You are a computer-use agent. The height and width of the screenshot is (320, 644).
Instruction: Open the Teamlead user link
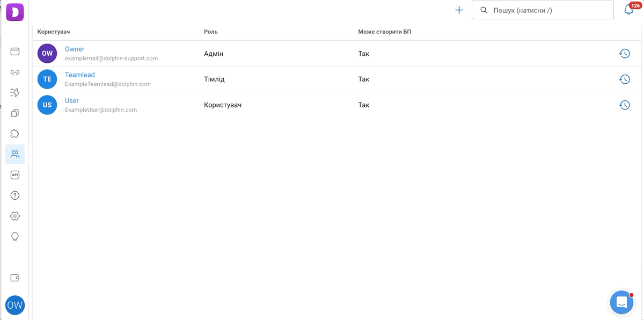(80, 75)
